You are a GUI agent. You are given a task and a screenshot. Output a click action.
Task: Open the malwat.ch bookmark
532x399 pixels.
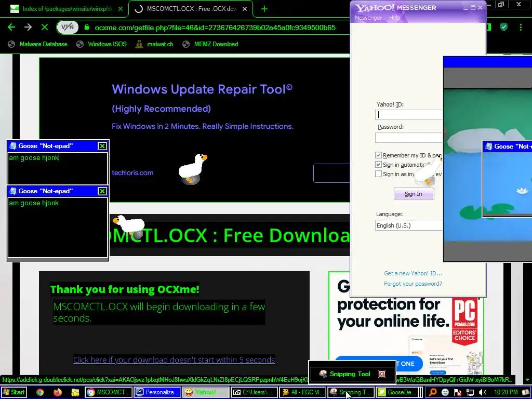pos(154,44)
